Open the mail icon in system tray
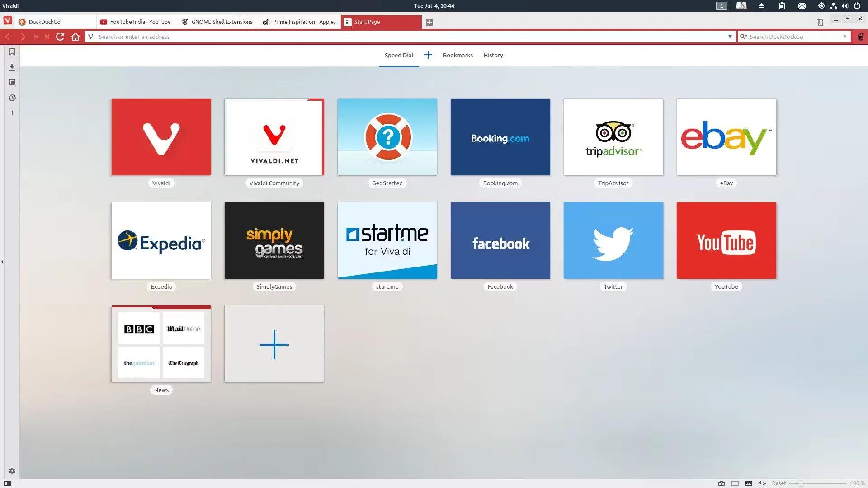This screenshot has width=868, height=488. point(802,6)
